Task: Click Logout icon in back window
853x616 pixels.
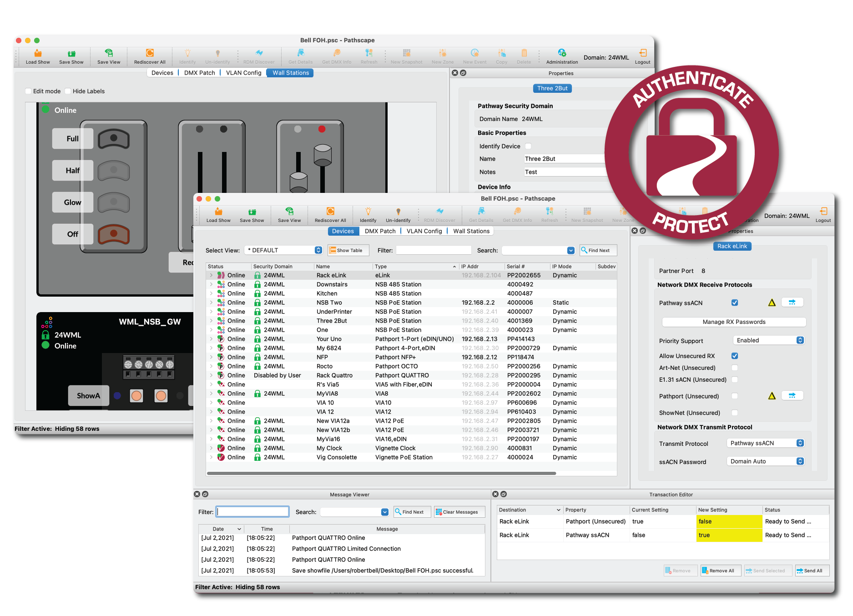Action: pos(643,53)
